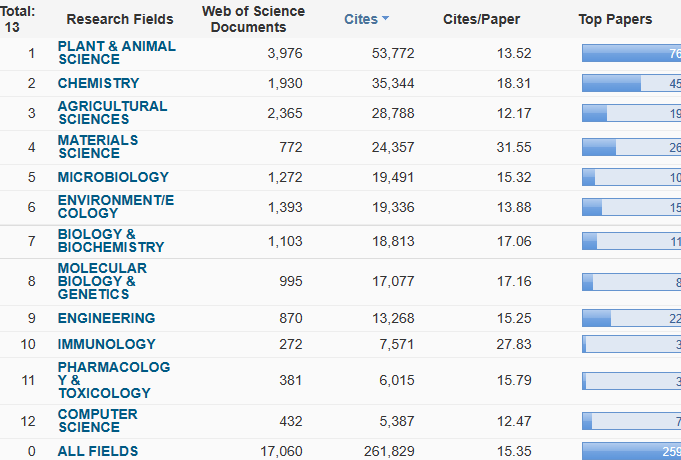Click the Web of Science Documents header
Screen dimensions: 681x460
pyautogui.click(x=253, y=19)
